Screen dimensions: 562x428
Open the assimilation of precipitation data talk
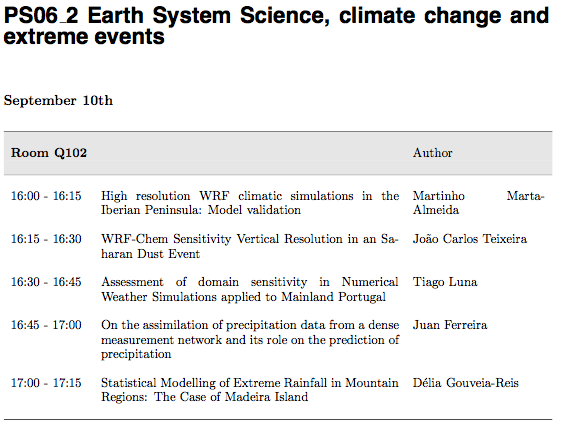[250, 339]
